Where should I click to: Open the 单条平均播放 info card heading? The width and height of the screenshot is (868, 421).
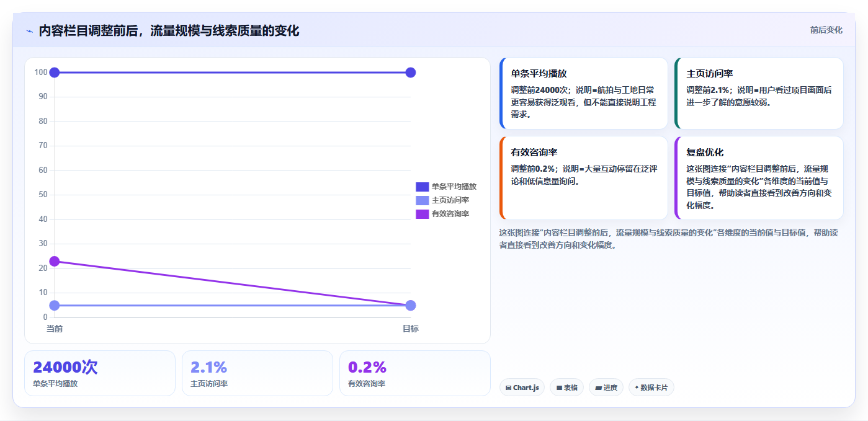click(539, 73)
